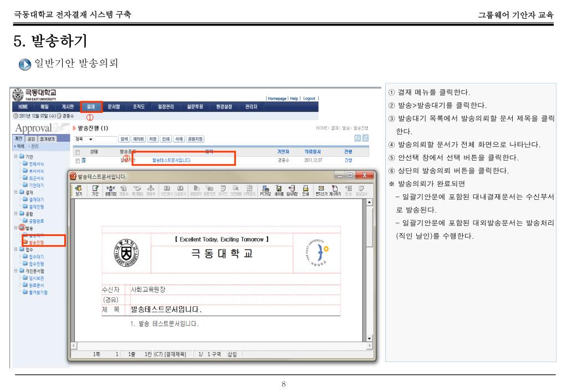Click the 결재대기 folder icon in the tree
This screenshot has width=567, height=392.
click(25, 199)
